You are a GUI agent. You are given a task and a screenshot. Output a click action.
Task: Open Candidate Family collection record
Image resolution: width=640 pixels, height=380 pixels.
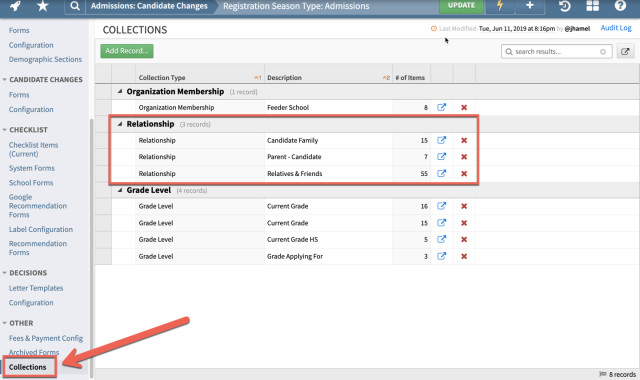[441, 140]
